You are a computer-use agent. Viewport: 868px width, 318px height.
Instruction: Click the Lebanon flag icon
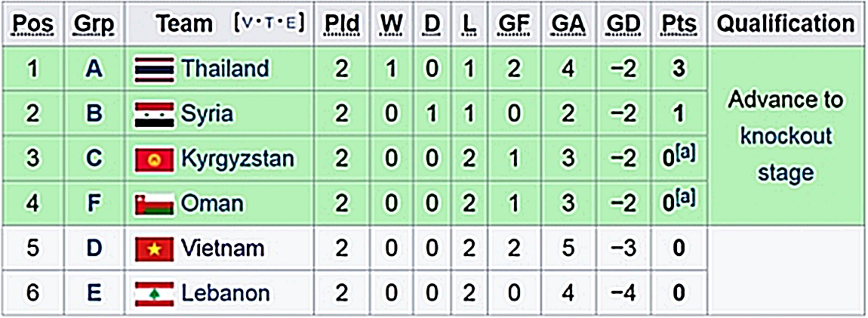coord(154,293)
